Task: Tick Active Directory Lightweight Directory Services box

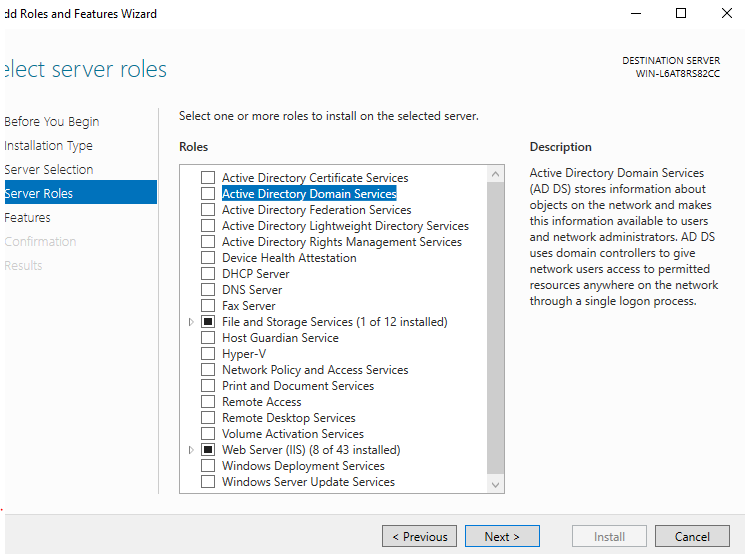Action: [x=208, y=226]
